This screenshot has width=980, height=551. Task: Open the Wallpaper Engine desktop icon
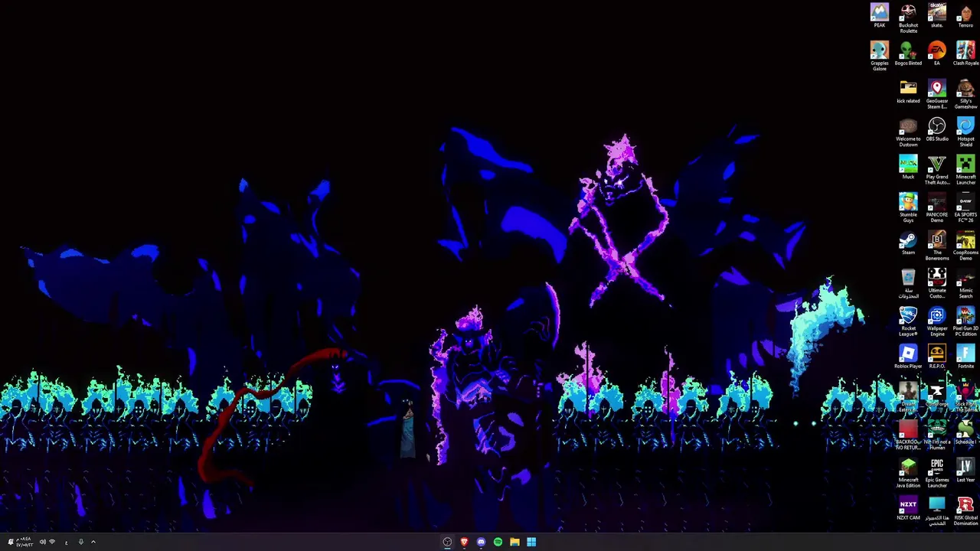click(x=936, y=321)
